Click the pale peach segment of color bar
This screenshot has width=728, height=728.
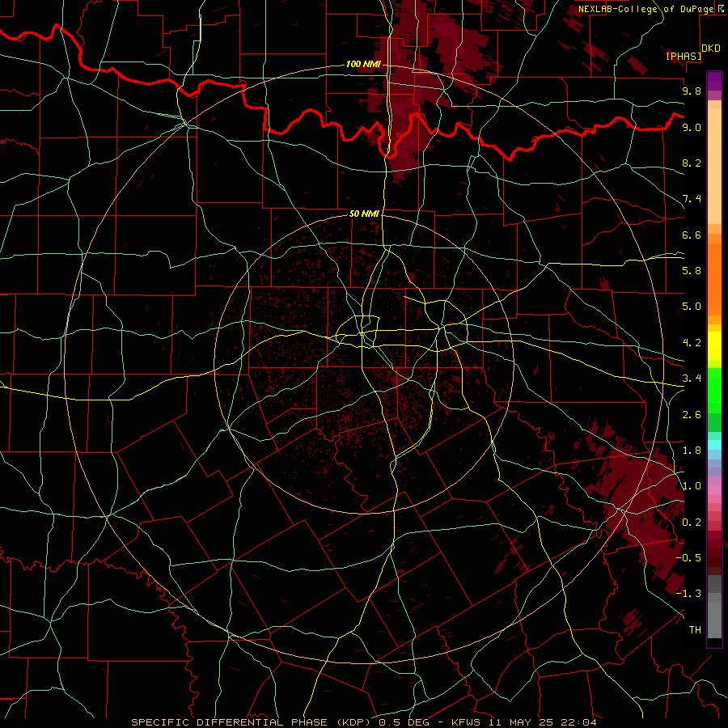tap(714, 166)
